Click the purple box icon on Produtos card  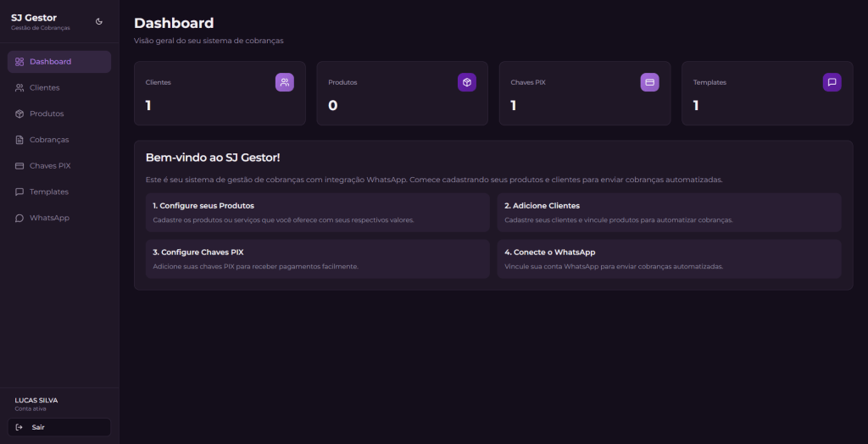(x=467, y=82)
